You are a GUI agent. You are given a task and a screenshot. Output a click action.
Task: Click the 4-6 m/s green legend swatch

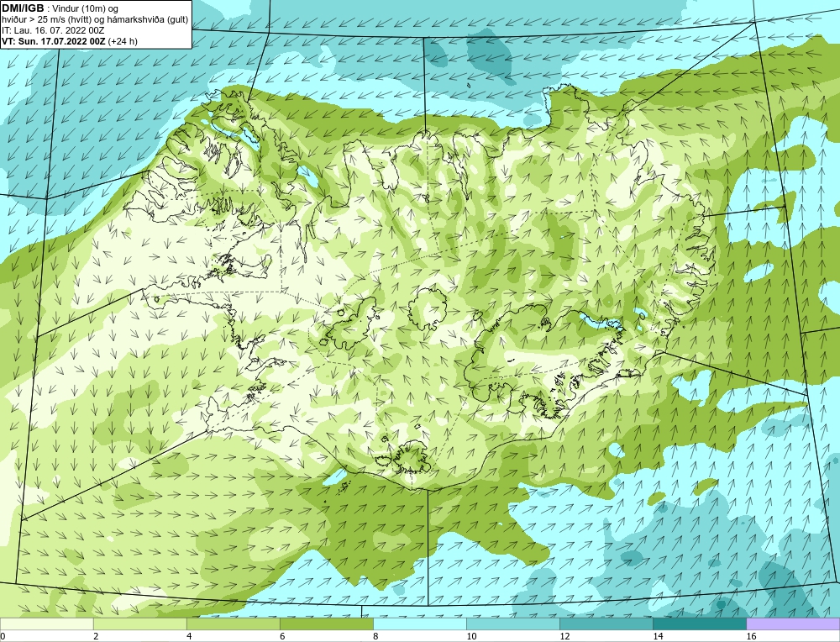point(233,624)
